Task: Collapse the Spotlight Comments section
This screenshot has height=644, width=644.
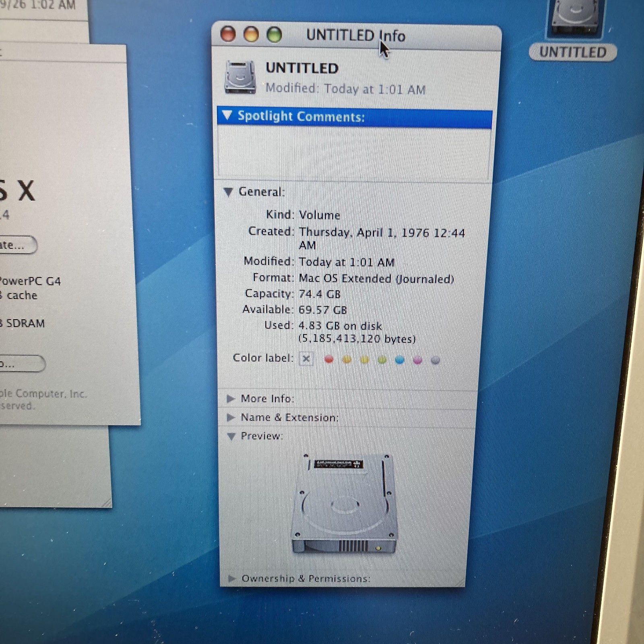Action: pyautogui.click(x=227, y=116)
